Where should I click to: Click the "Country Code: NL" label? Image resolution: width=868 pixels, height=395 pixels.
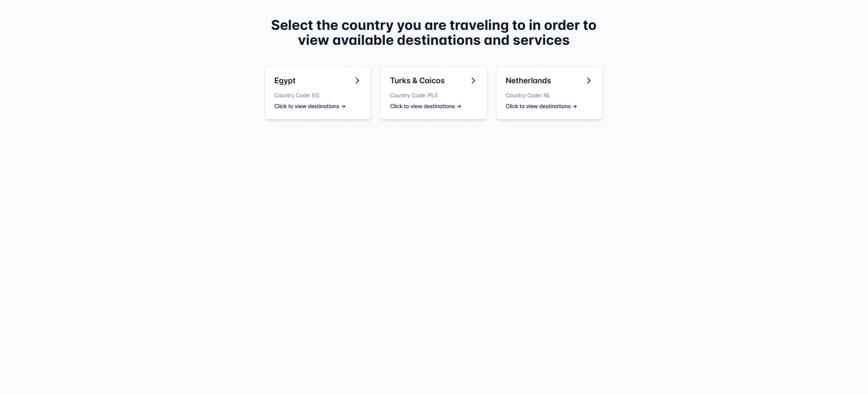[528, 95]
